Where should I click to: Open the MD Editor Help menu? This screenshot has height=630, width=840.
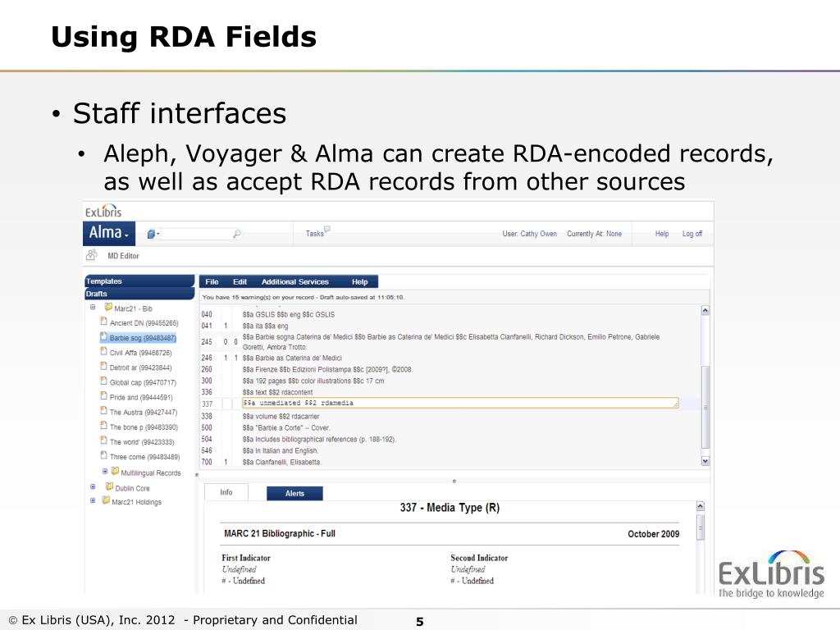[359, 282]
